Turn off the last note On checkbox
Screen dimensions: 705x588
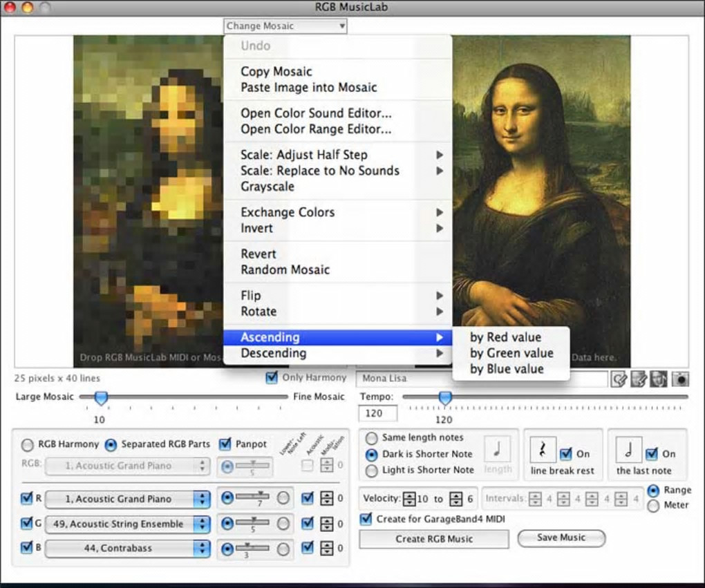tap(652, 453)
